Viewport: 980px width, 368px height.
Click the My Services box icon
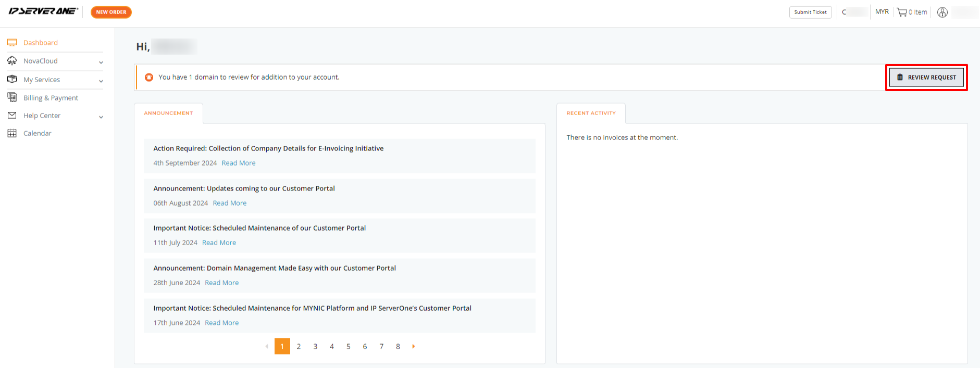click(x=12, y=79)
